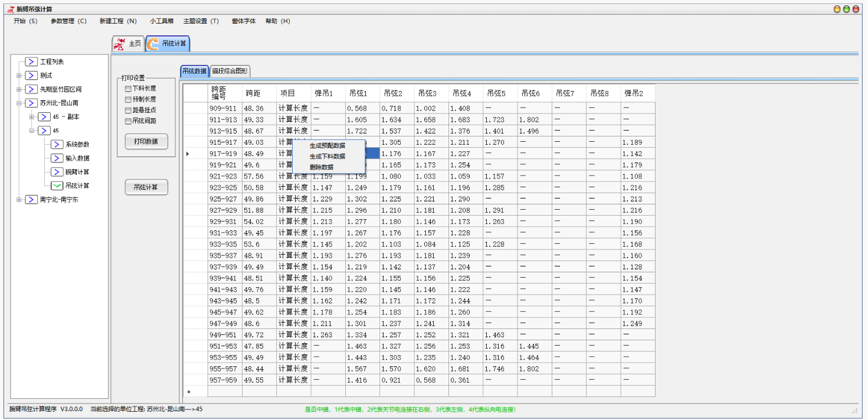The height and width of the screenshot is (420, 868).
Task: Select the 系统参数 tree item label
Action: (77, 144)
